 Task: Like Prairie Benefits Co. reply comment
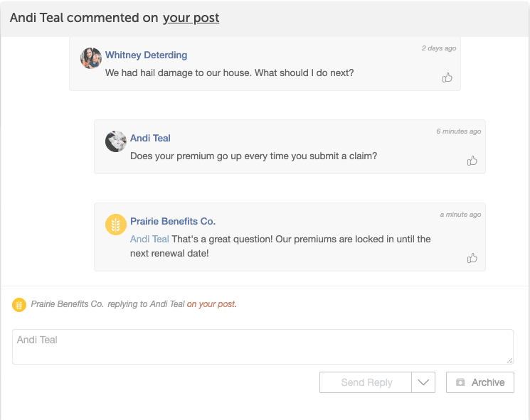[x=472, y=258]
